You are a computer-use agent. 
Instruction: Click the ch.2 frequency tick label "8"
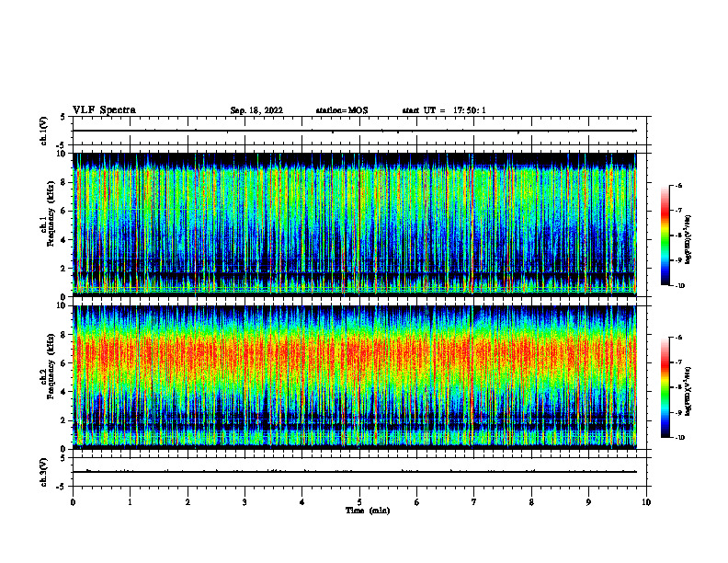[x=64, y=335]
